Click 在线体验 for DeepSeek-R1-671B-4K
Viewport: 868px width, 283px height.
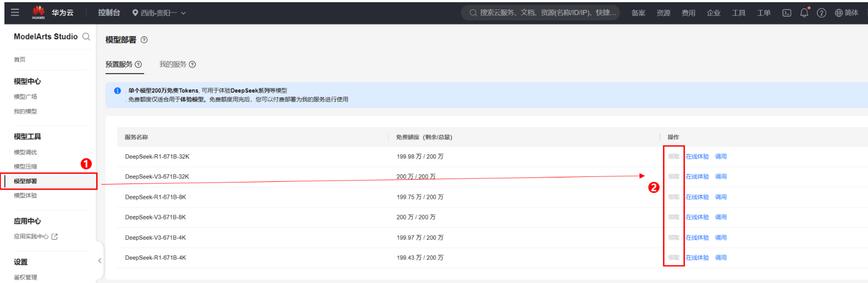[x=697, y=258]
